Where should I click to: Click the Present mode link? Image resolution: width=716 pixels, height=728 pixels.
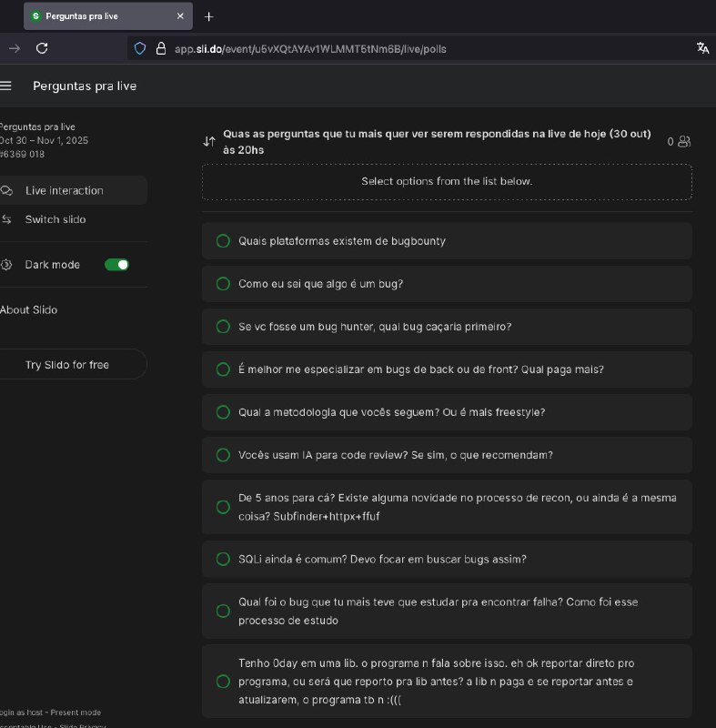pos(76,713)
